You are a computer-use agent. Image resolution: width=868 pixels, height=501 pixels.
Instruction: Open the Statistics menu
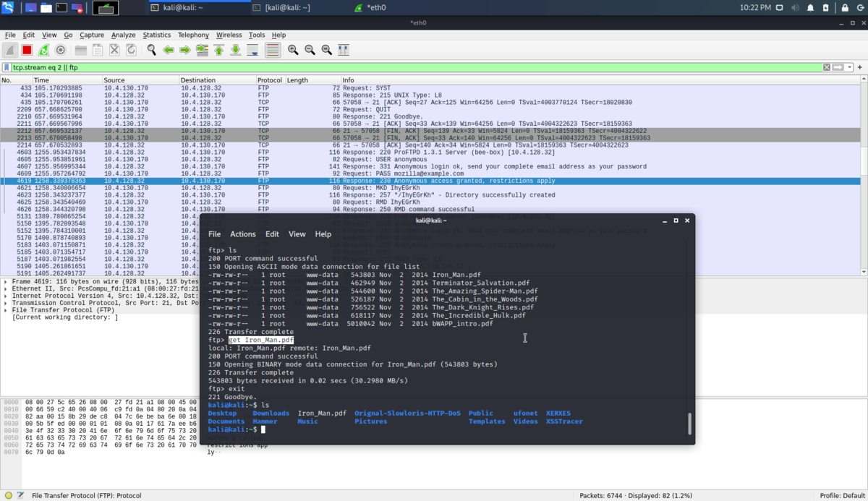tap(156, 35)
